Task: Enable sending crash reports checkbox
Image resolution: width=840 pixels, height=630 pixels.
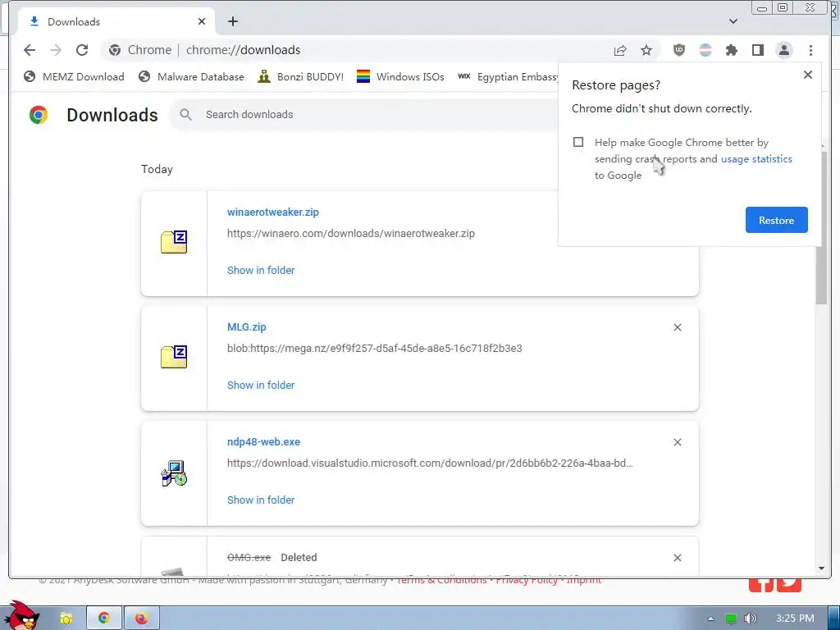Action: 578,142
